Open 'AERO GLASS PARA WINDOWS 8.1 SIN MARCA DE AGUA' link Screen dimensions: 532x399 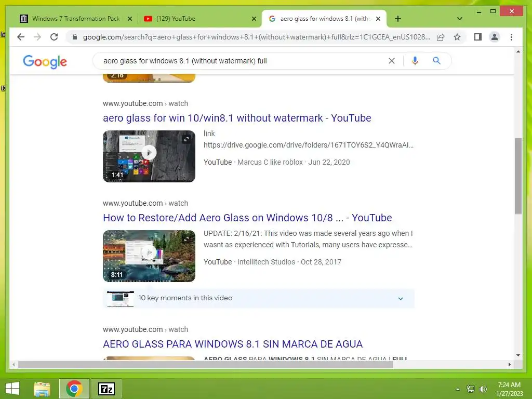[233, 344]
